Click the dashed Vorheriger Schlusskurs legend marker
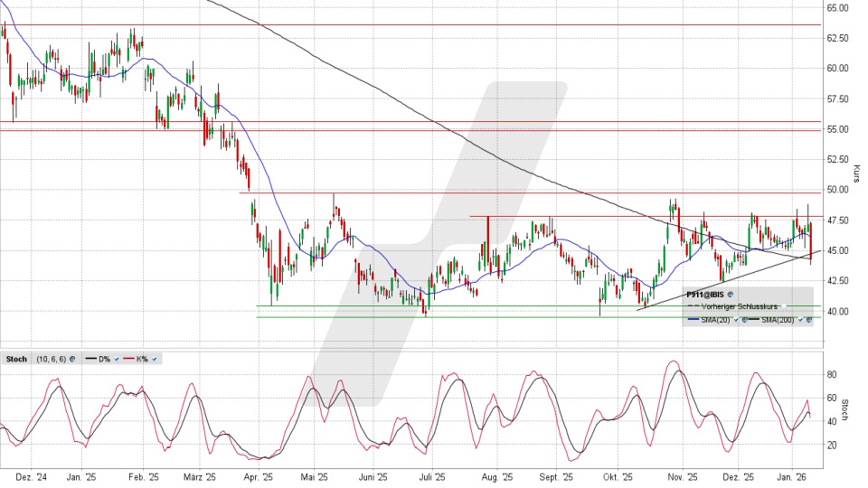This screenshot has height=488, width=868. point(693,305)
